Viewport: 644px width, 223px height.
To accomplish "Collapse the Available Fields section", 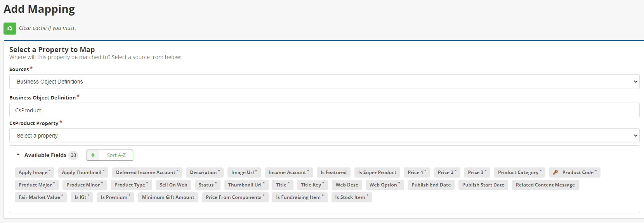I will click(18, 155).
